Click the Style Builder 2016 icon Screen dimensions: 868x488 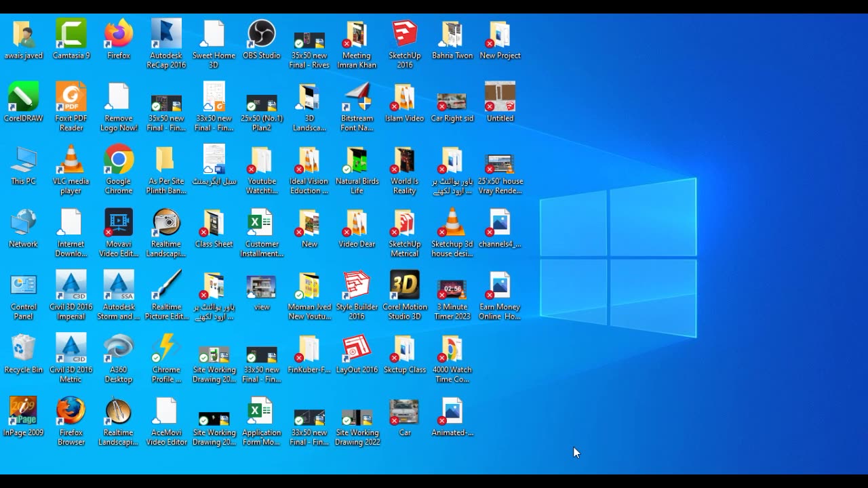(x=357, y=285)
